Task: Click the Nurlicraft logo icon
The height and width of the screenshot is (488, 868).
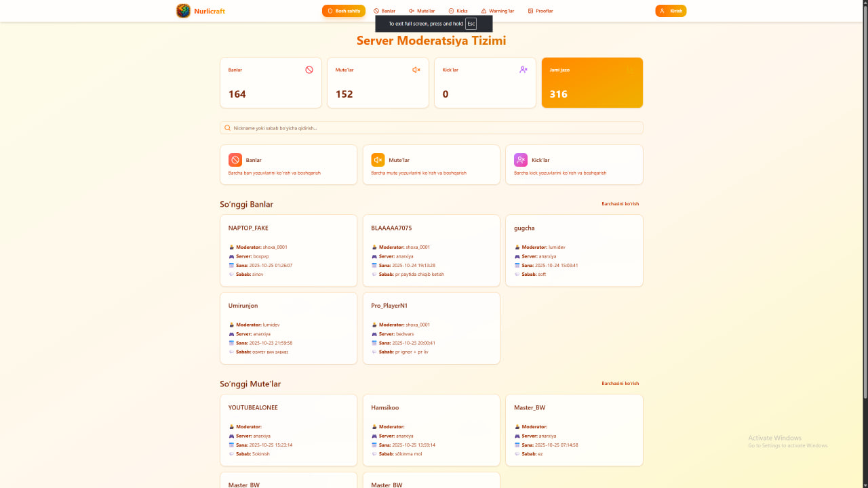Action: 183,11
